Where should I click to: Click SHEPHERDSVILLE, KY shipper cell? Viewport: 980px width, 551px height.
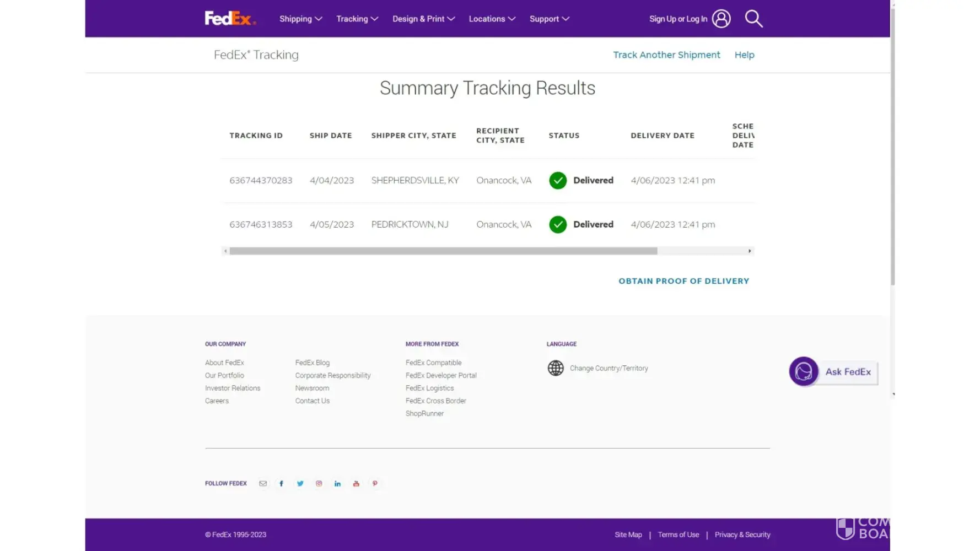click(415, 181)
